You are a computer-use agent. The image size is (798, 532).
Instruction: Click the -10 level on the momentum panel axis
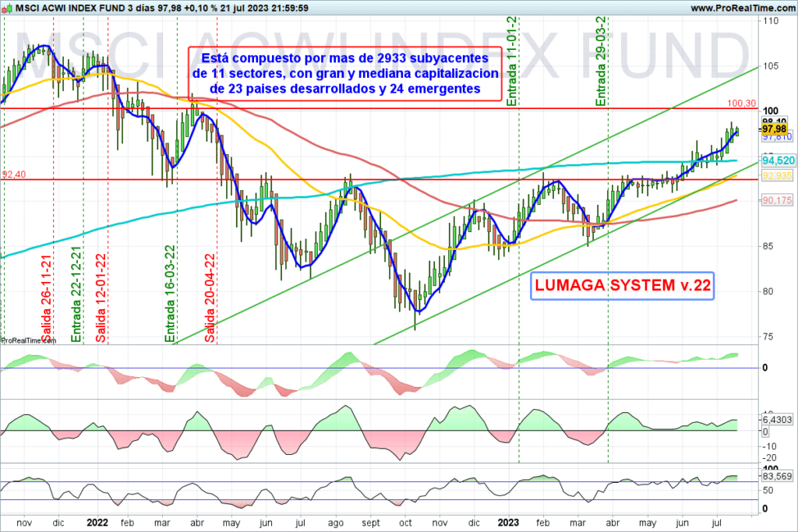[x=769, y=446]
